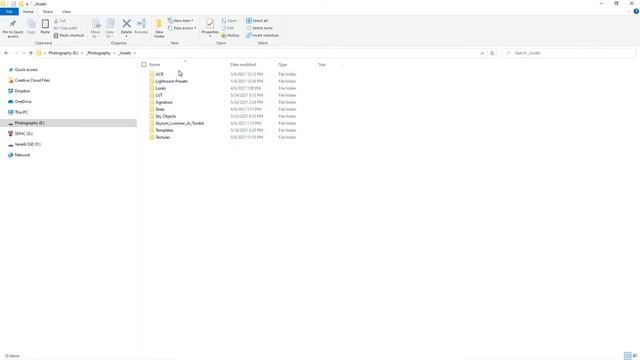Switch to Large icons view in status bar
The image size is (640, 360).
[x=635, y=356]
